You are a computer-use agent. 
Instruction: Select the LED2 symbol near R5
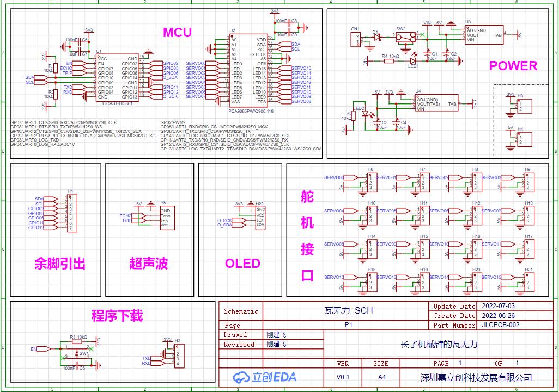(365, 114)
